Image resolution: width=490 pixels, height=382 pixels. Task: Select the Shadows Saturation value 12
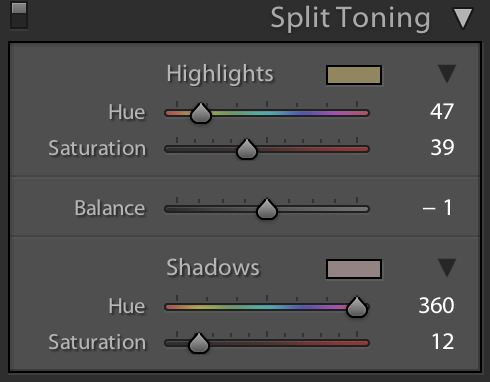click(x=443, y=341)
